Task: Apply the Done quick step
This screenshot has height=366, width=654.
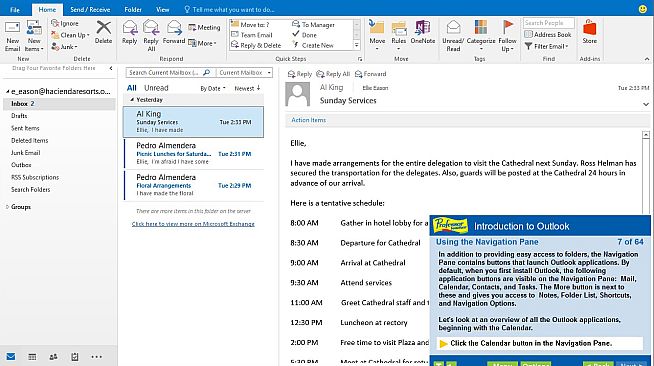Action: point(304,35)
